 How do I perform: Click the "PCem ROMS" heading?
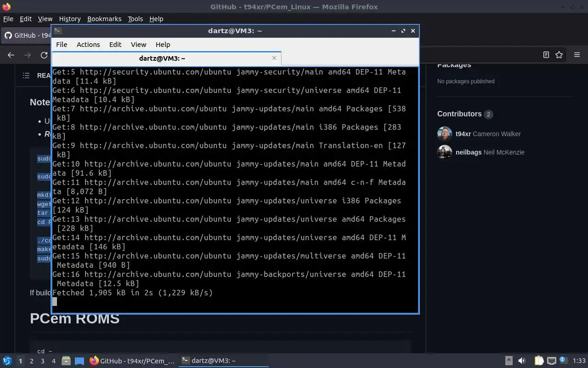pos(74,318)
